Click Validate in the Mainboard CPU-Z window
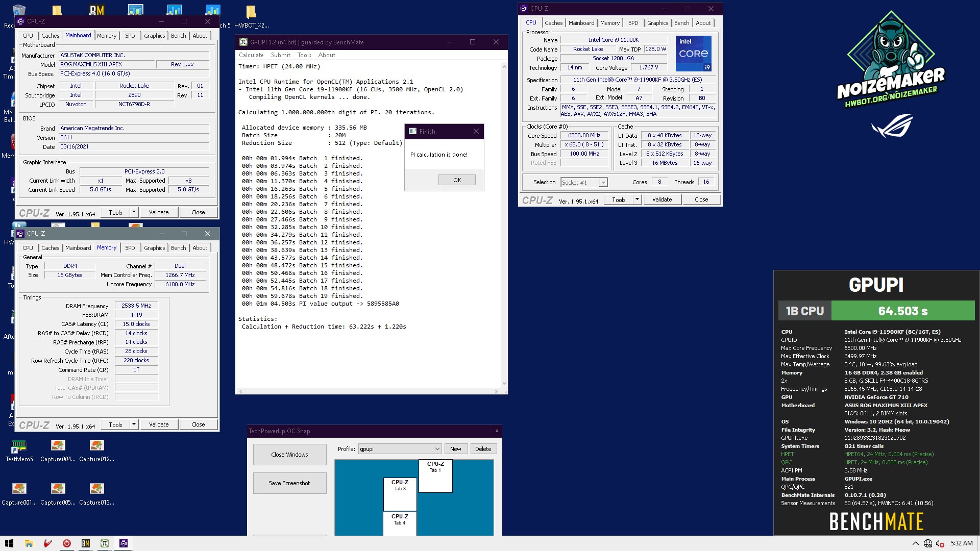The image size is (980, 551). click(x=159, y=212)
